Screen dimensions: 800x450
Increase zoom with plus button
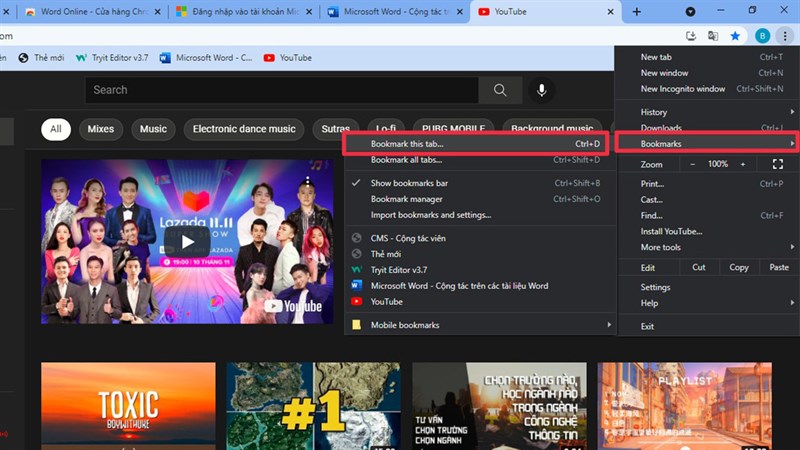743,164
